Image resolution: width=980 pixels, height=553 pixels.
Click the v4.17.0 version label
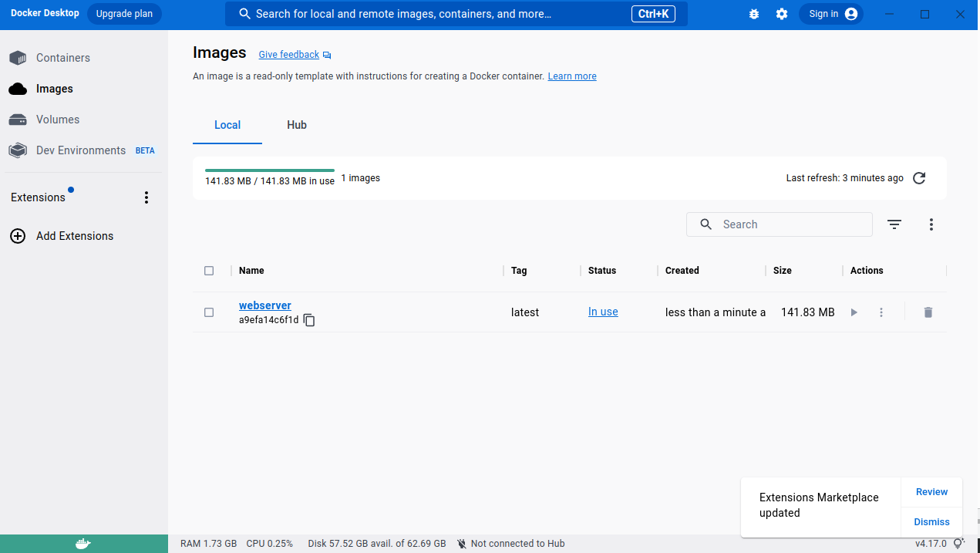tap(931, 544)
